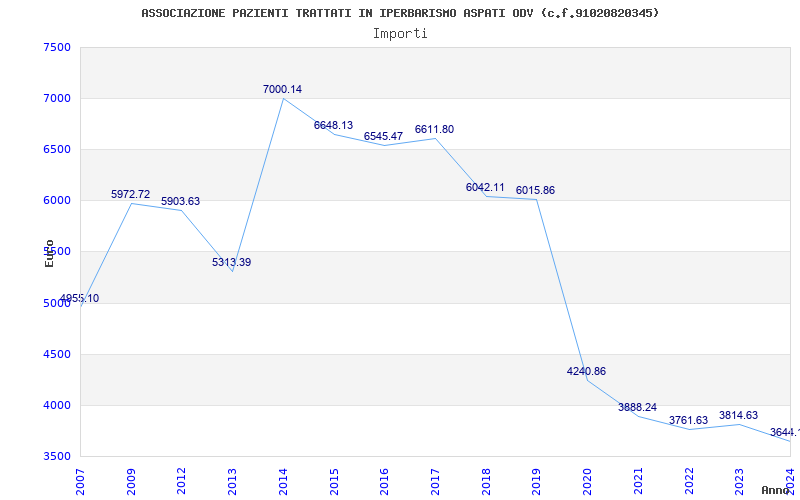Click the x-axis year 2018
This screenshot has height=500, width=800.
point(486,481)
